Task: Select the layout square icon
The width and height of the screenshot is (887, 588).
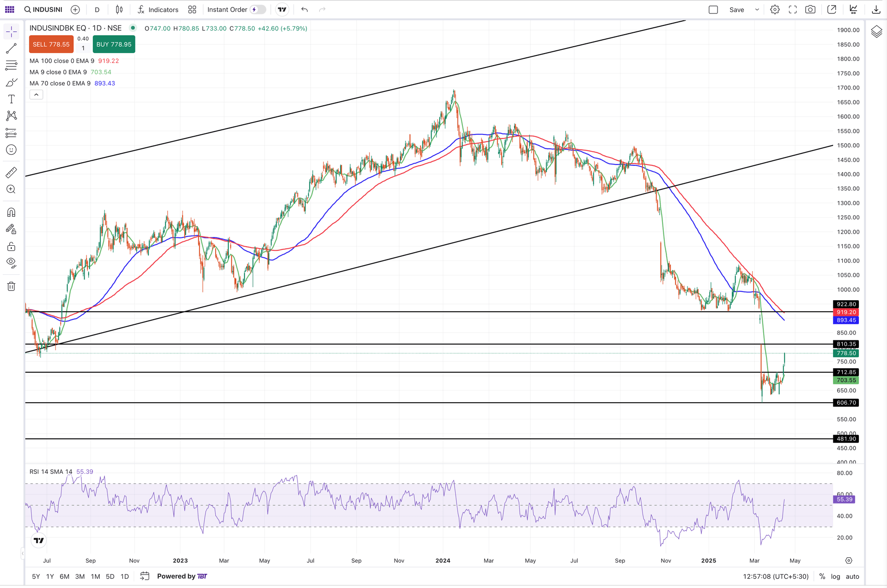Action: (713, 9)
